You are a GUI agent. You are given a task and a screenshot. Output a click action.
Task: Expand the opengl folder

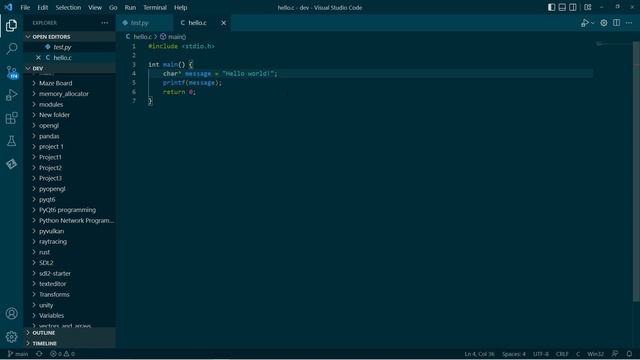point(69,125)
